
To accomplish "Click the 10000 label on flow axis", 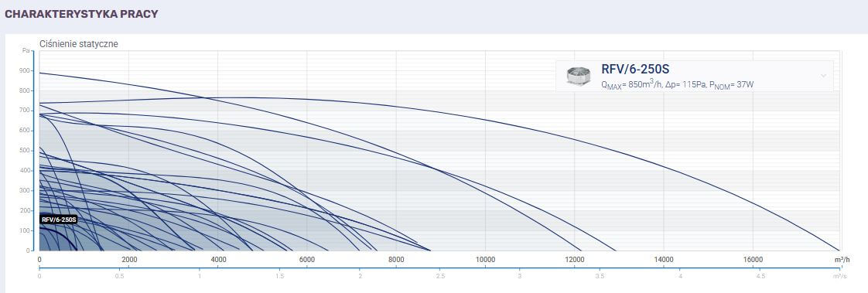I will click(x=486, y=260).
